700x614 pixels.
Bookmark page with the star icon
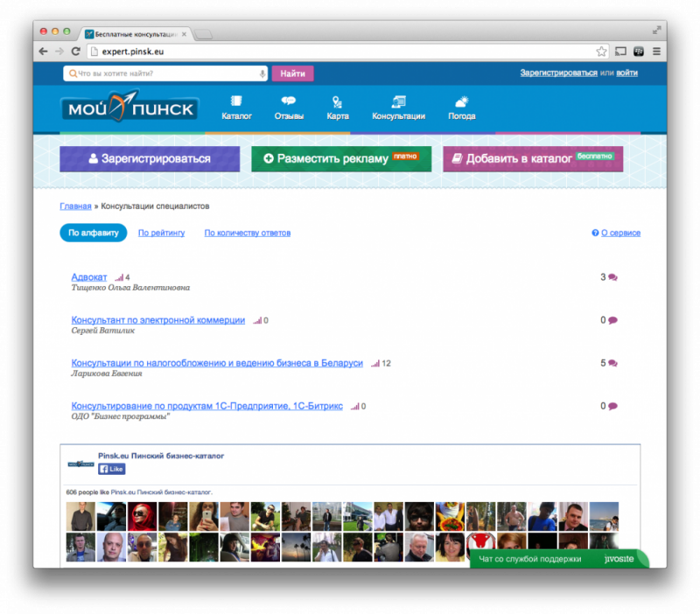601,52
